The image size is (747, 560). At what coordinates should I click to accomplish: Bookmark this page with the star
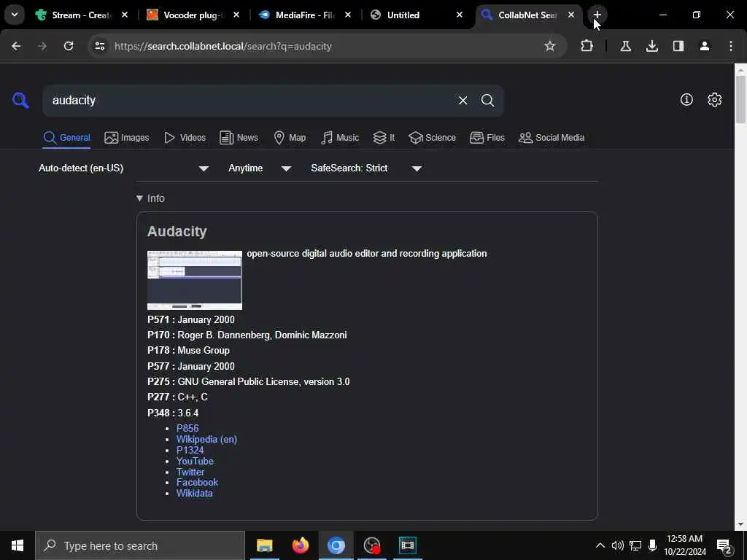pos(550,46)
